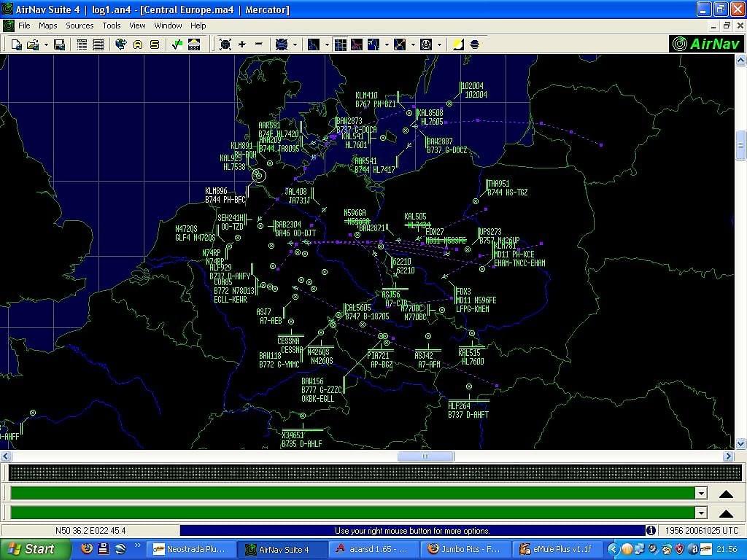Create a new document from the toolbar
Viewport: 747px width, 560px height.
[x=16, y=44]
